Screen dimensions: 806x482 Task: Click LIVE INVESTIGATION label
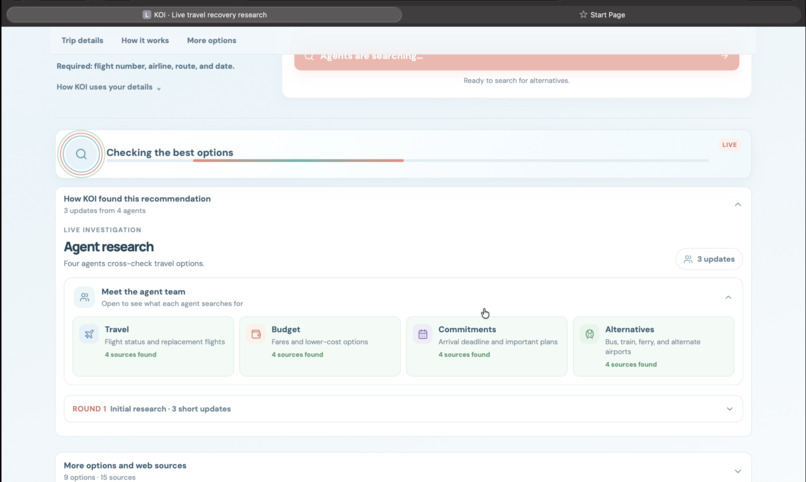[x=102, y=230]
